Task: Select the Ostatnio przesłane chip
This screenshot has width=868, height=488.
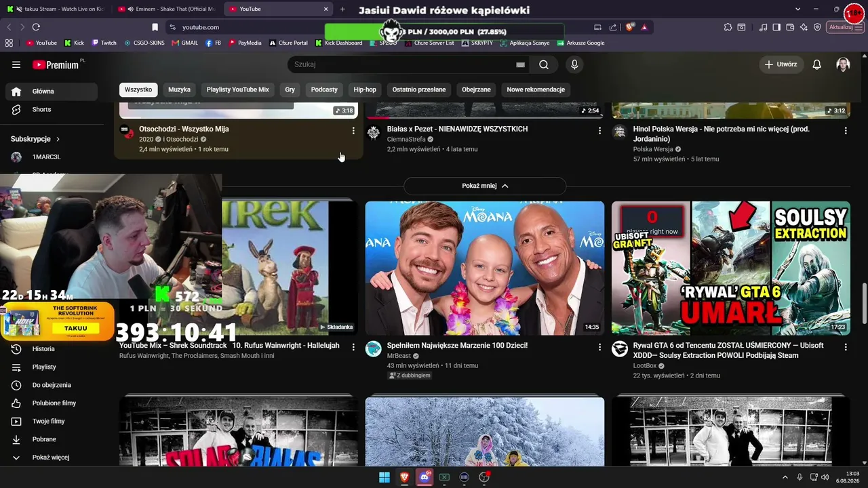Action: pyautogui.click(x=419, y=89)
